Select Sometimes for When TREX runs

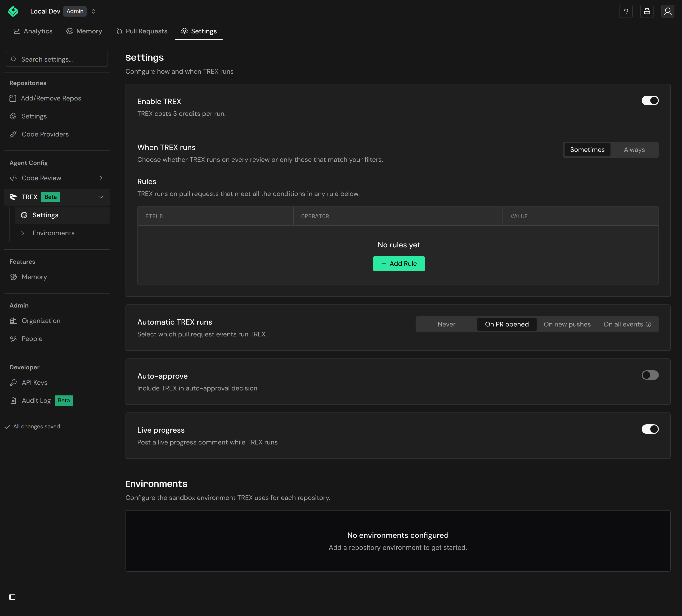pos(587,149)
